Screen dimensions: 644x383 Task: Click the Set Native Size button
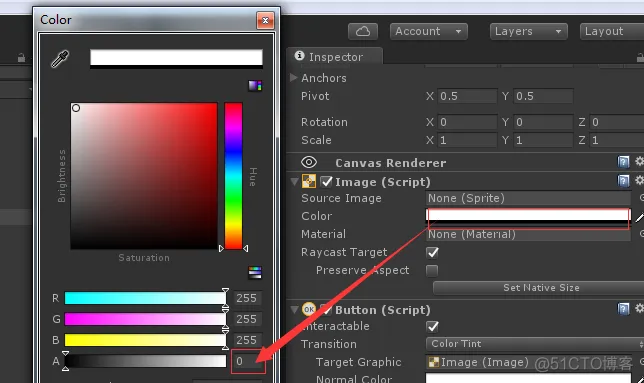pyautogui.click(x=538, y=288)
